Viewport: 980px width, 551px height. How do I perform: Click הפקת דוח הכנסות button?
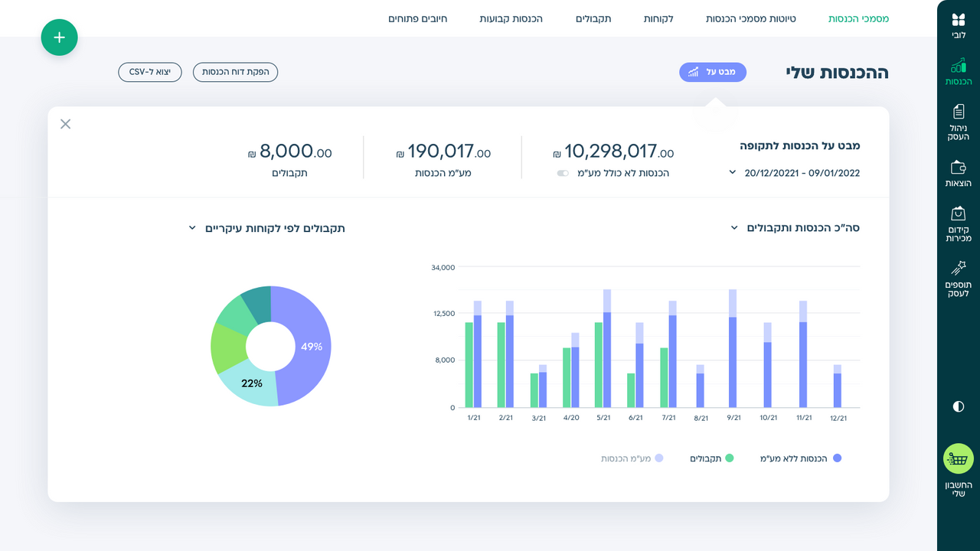tap(235, 72)
